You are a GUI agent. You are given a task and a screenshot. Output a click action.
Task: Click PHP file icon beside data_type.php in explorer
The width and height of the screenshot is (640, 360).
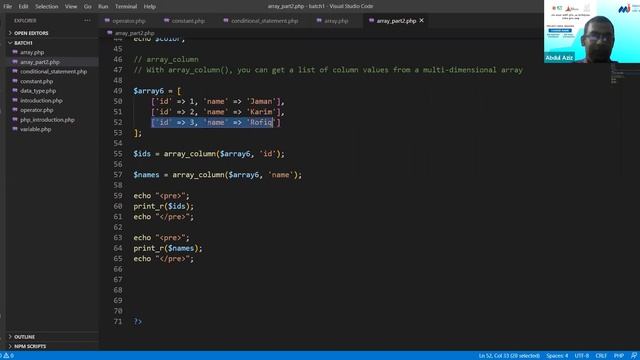coord(15,91)
